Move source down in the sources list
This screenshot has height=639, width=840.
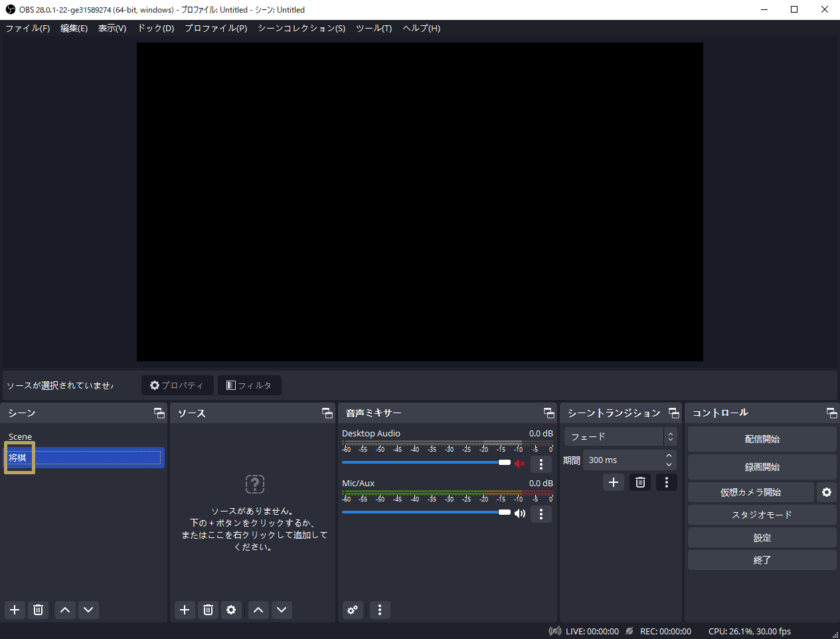click(x=282, y=610)
